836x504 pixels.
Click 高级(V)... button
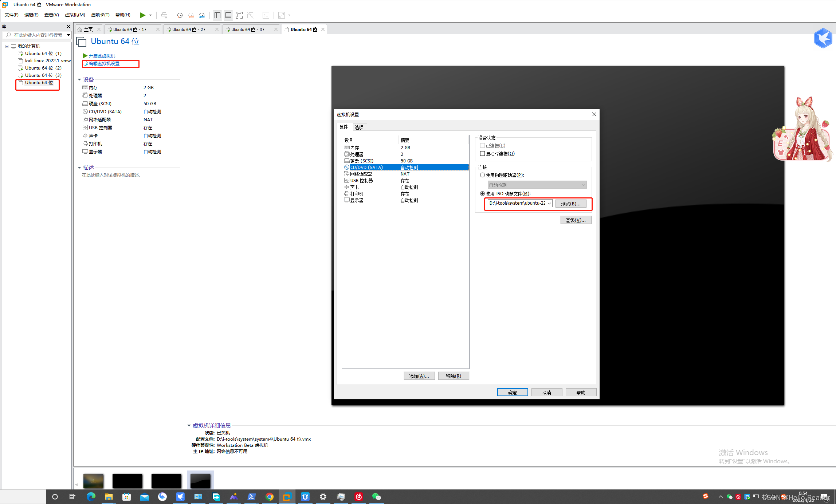tap(576, 220)
